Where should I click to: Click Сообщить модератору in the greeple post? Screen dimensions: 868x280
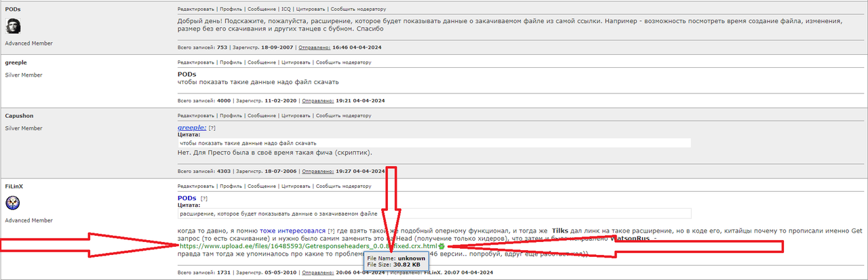(343, 62)
